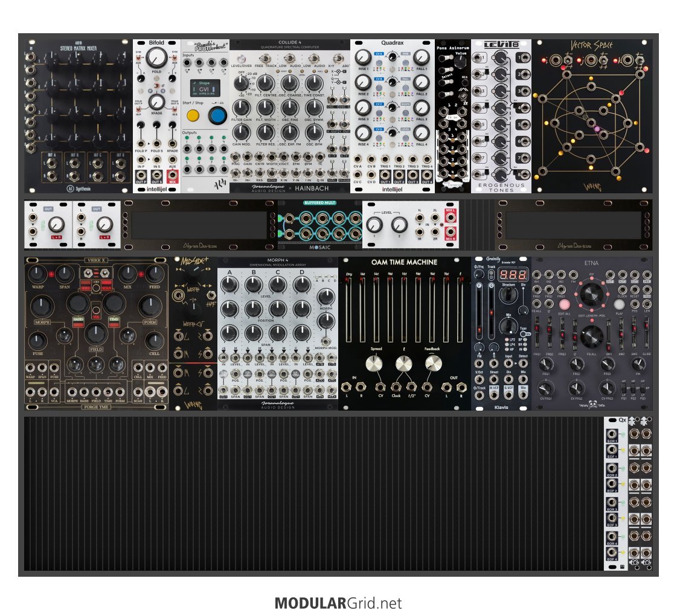This screenshot has width=677, height=616.
Task: Click the large MORPH knob on VHIKK X
Action: pyautogui.click(x=42, y=306)
